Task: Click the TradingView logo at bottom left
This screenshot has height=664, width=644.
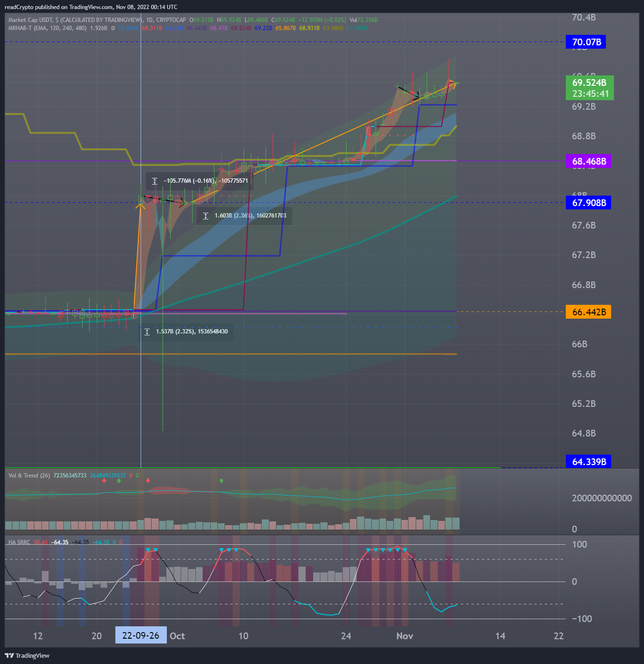Action: (x=27, y=655)
